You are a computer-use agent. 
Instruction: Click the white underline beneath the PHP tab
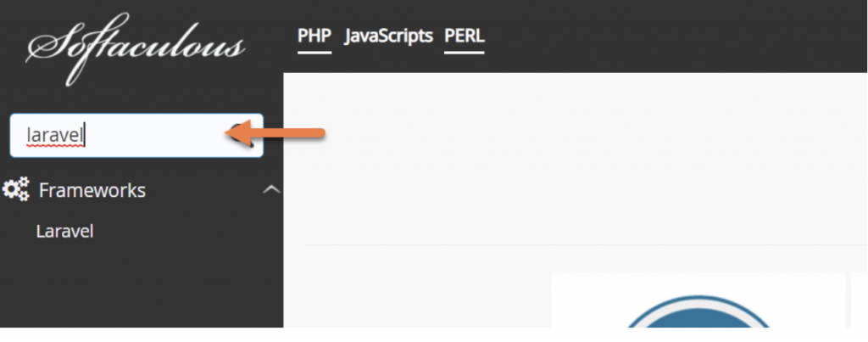pyautogui.click(x=314, y=53)
